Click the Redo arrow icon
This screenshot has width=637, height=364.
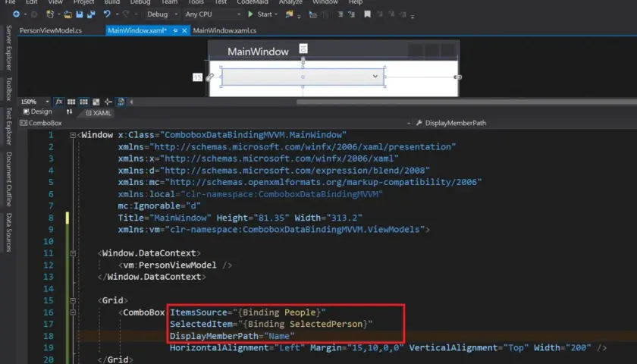pos(127,14)
